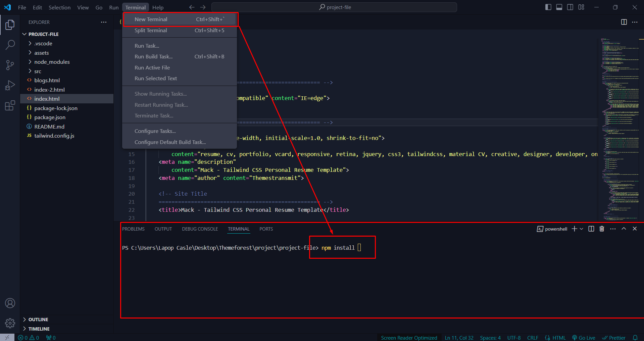This screenshot has height=341, width=644.
Task: Toggle Primary Side Bar visibility
Action: point(548,7)
